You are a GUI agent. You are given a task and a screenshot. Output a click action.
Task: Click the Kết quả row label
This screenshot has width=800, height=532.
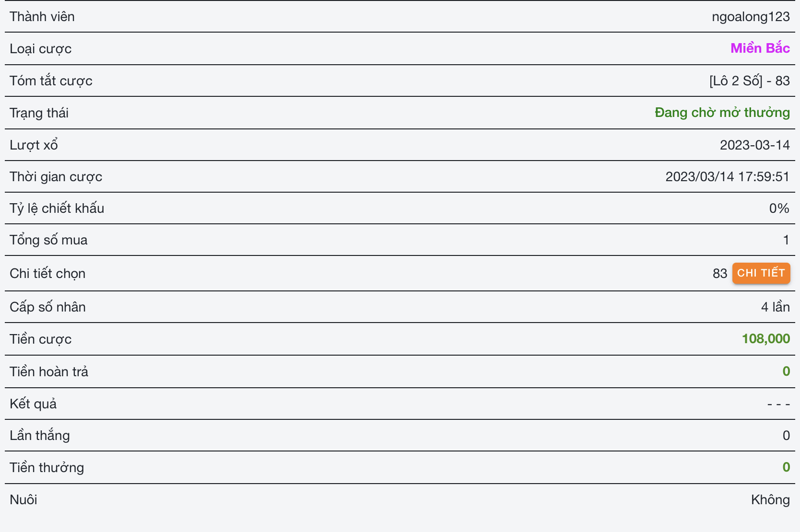click(33, 404)
